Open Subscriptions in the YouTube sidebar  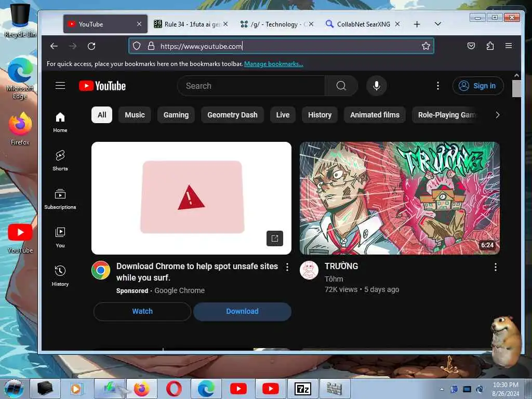coord(60,199)
